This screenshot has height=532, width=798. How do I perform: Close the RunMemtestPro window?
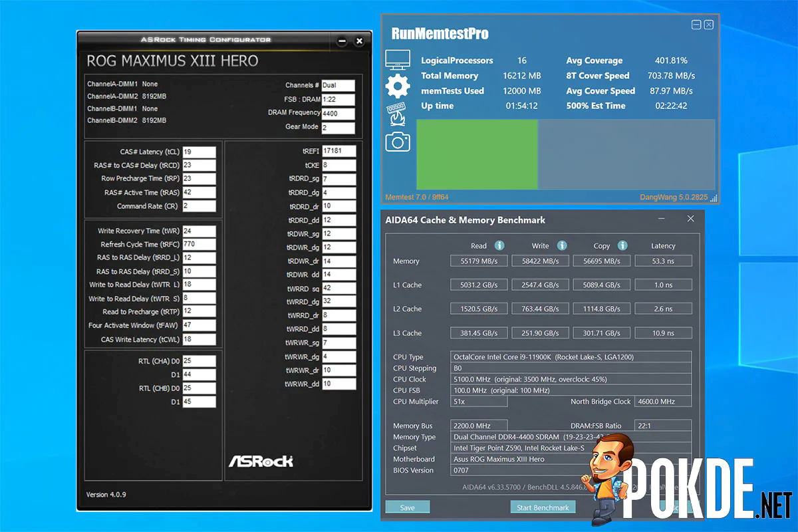708,25
